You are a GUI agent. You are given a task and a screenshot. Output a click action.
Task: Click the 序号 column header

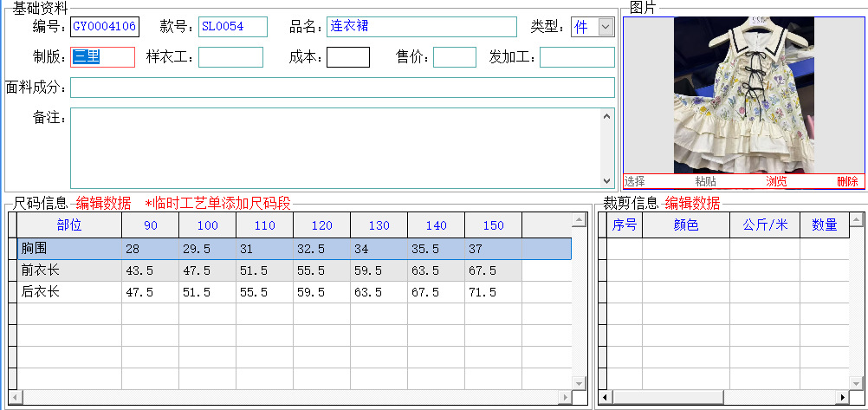click(625, 225)
